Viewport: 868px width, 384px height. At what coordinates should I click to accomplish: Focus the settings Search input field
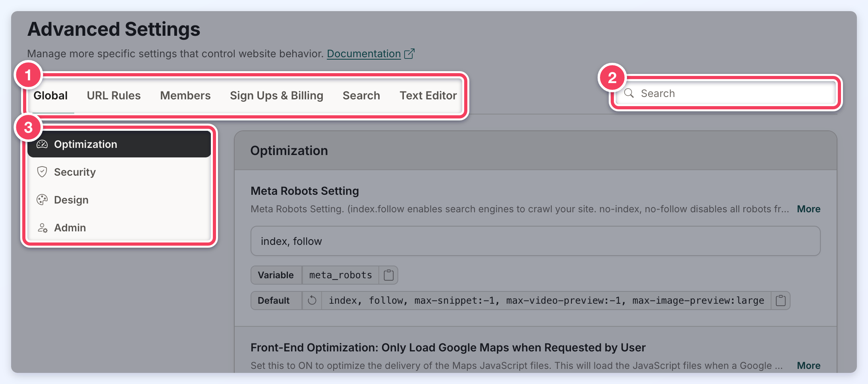point(726,93)
